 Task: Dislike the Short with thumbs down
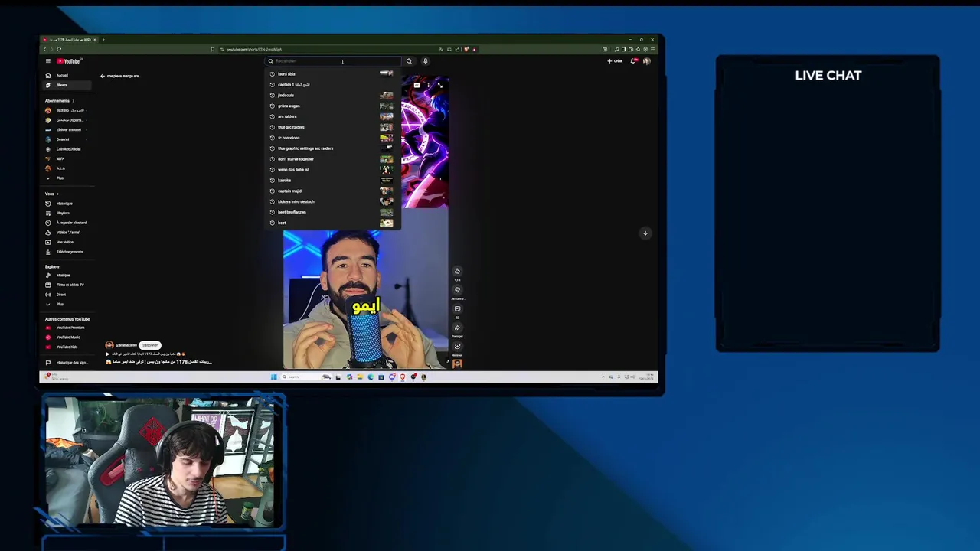(457, 290)
